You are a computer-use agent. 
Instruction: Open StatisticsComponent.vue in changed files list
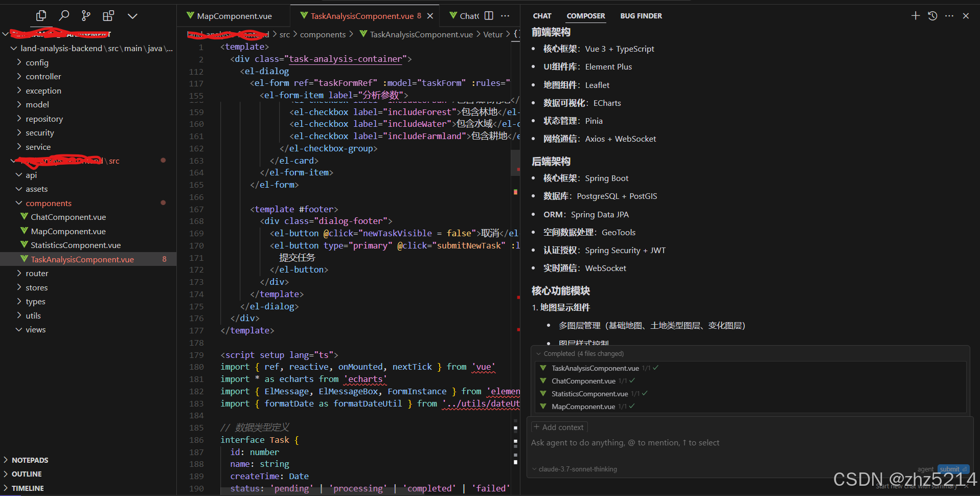pyautogui.click(x=589, y=394)
